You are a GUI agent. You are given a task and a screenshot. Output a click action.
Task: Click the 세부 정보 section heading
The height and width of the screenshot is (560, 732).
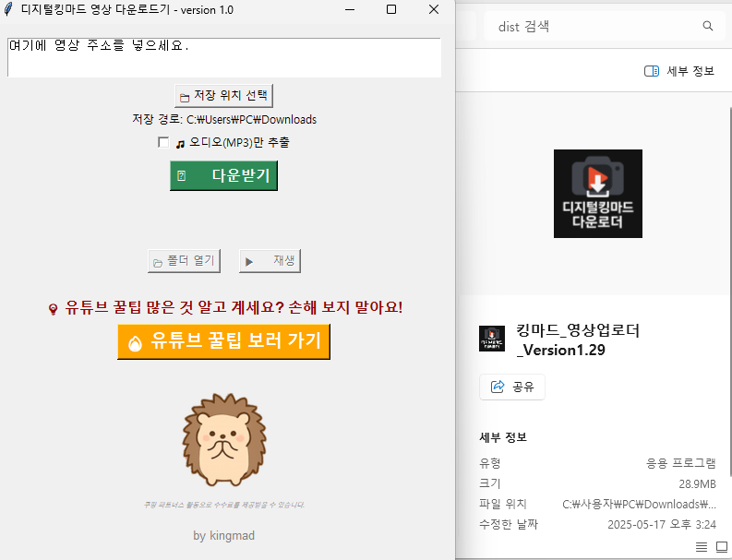(503, 437)
